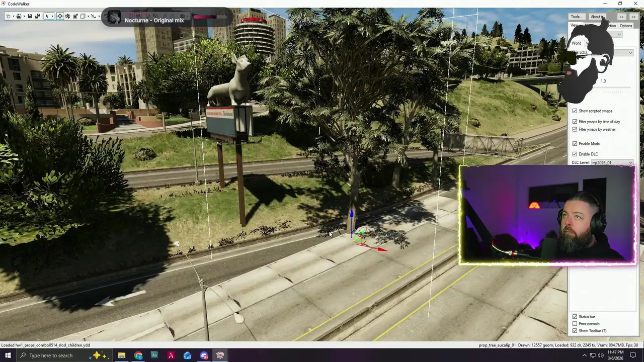Open the DLC Level mp2025_01 dropdown
Image resolution: width=644 pixels, height=362 pixels.
612,162
